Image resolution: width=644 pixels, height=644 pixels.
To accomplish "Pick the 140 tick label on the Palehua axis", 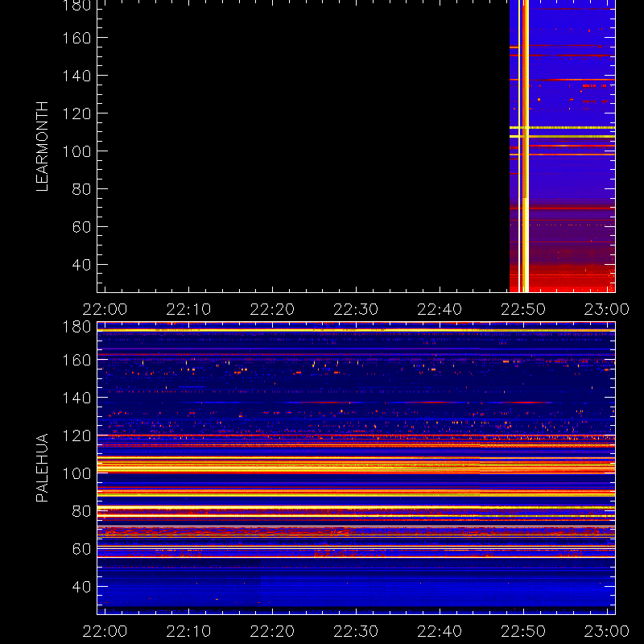I will tap(76, 398).
